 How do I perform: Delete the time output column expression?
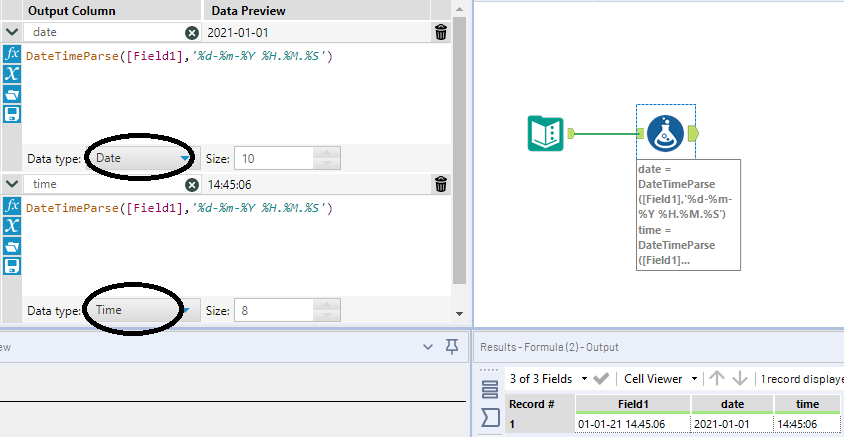441,184
